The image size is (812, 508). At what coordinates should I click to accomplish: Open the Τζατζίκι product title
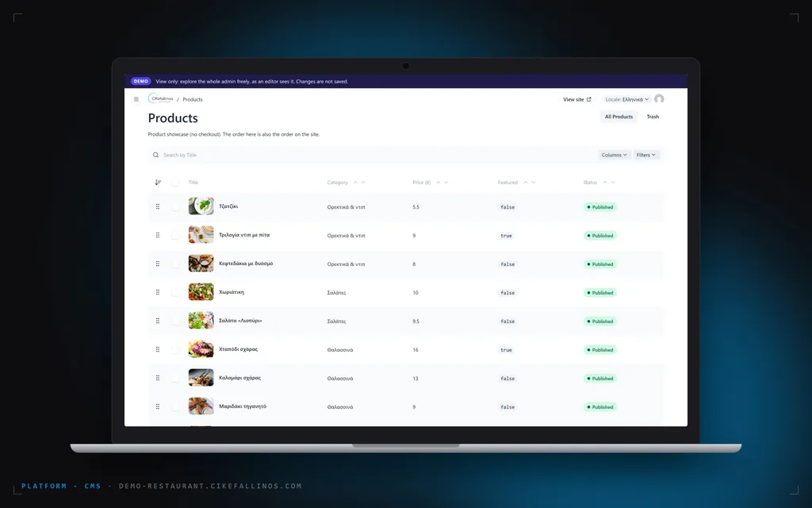coord(228,206)
